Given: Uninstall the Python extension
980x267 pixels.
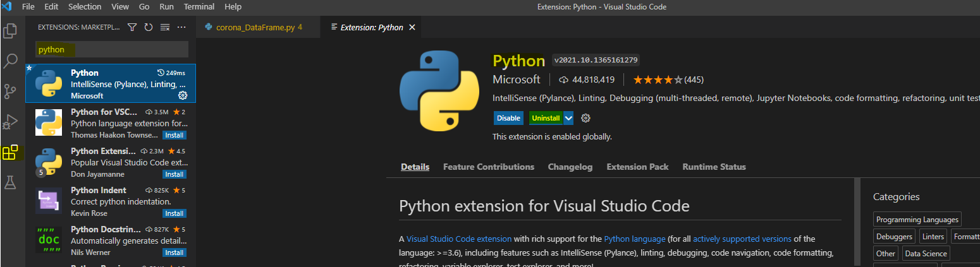Looking at the screenshot, I should (546, 118).
